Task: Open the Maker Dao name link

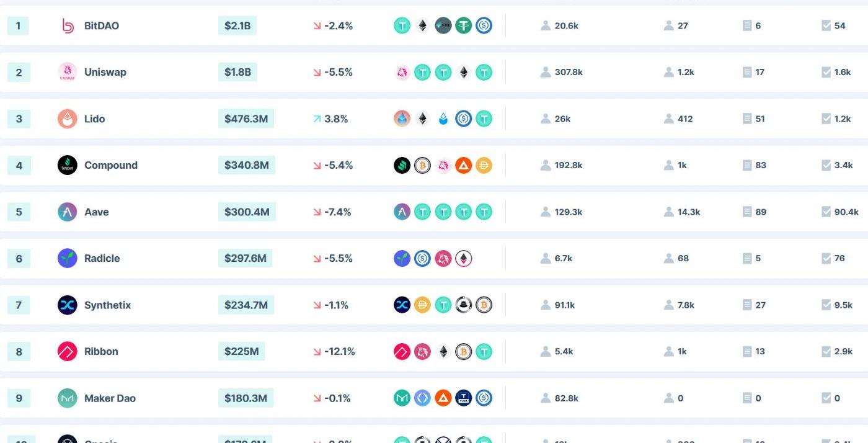Action: (x=110, y=398)
